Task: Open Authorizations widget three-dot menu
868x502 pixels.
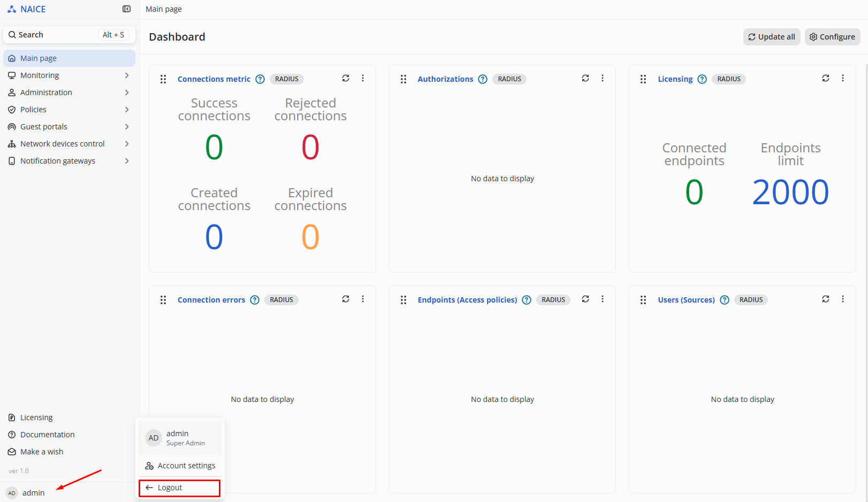Action: click(603, 78)
